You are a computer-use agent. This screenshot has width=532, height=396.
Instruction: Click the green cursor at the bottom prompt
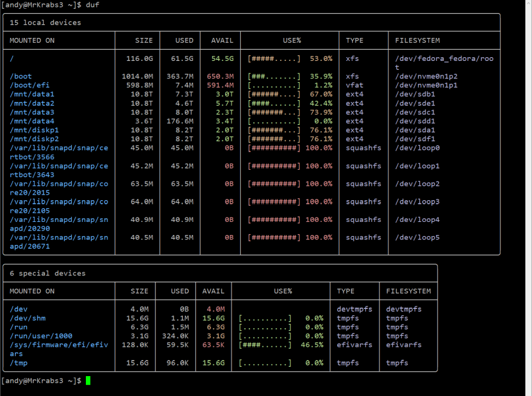[88, 380]
